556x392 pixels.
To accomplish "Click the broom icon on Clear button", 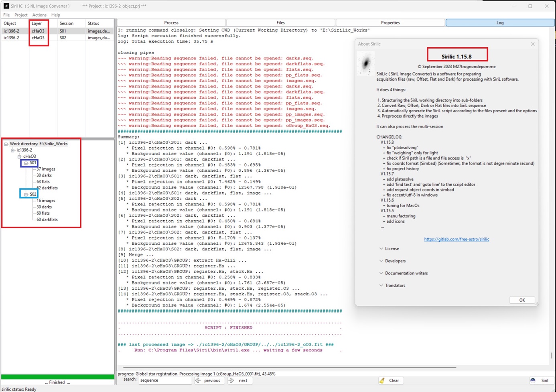I will pos(382,380).
